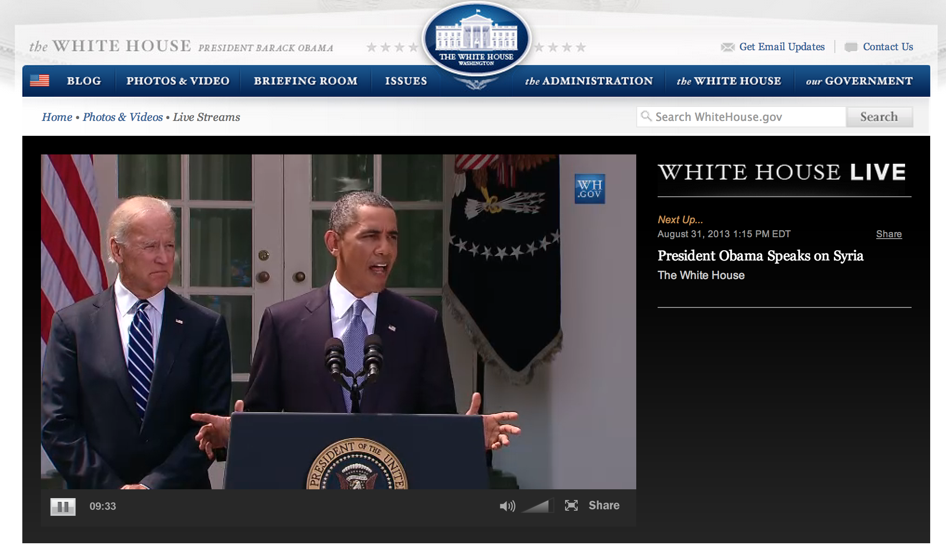Click the Live Streams breadcrumb
The image size is (946, 560).
207,117
